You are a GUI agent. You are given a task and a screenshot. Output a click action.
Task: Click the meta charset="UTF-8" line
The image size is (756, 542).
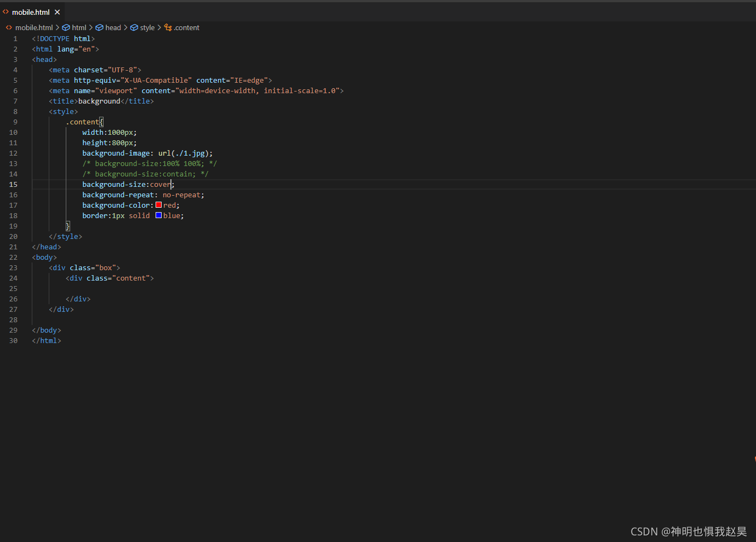point(95,70)
